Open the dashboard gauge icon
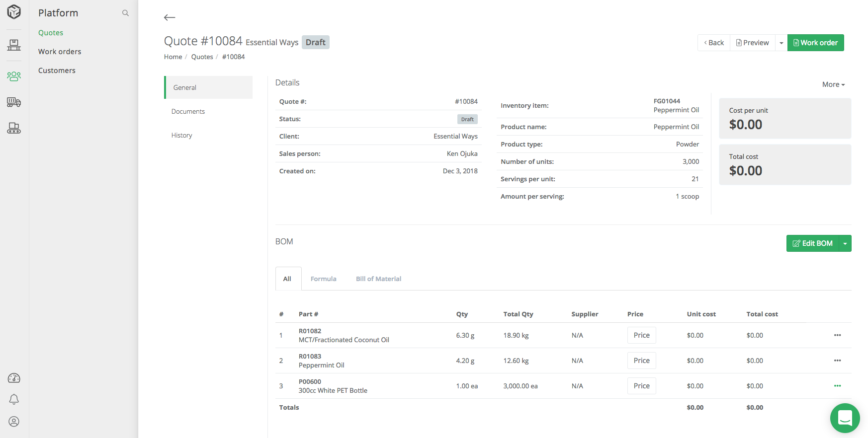The height and width of the screenshot is (438, 868). 14,378
